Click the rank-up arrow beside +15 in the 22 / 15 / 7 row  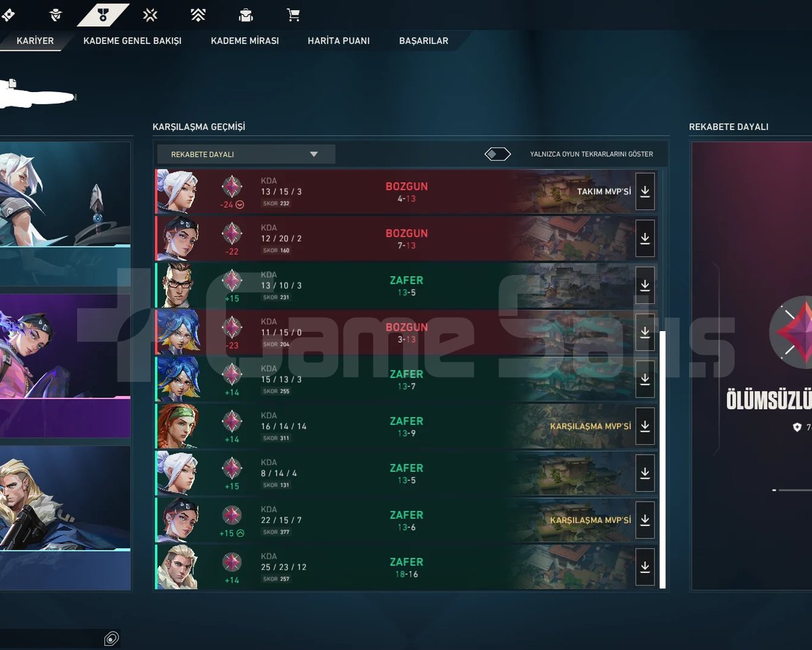[240, 533]
